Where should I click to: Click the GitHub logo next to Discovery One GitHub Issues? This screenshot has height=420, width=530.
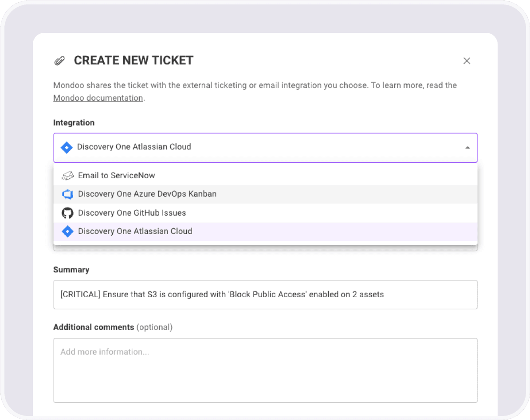click(67, 212)
